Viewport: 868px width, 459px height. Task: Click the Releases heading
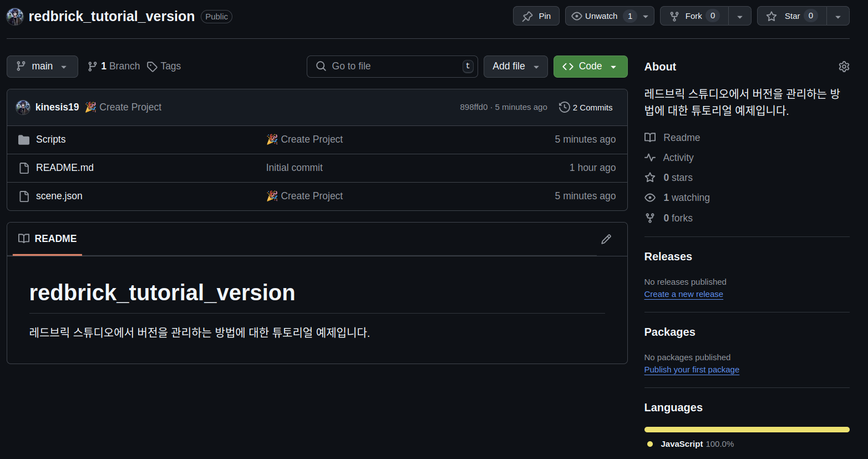tap(668, 256)
